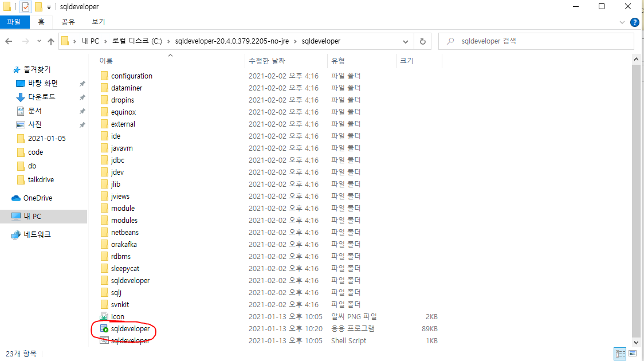
Task: Expand the ribbon using the chevron
Action: coord(622,22)
